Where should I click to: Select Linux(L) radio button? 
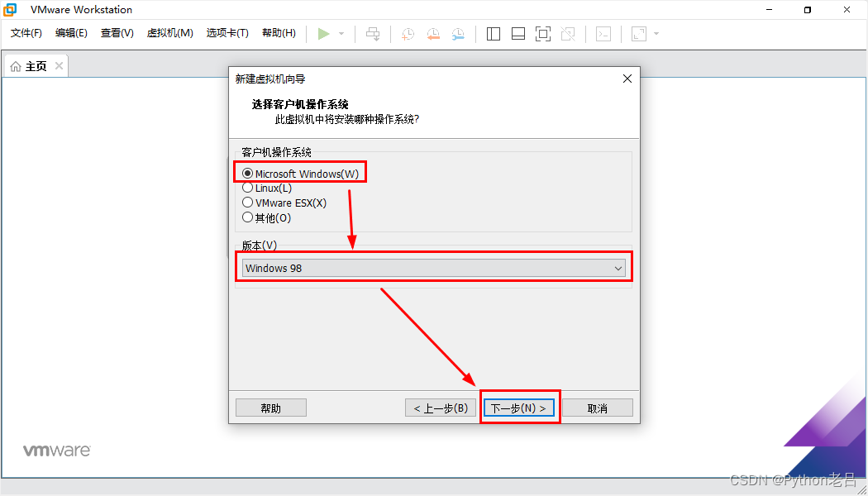point(247,188)
